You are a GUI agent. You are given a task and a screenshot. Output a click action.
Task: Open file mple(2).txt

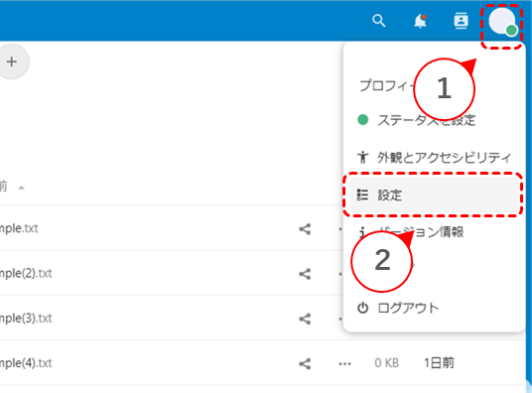tap(26, 273)
